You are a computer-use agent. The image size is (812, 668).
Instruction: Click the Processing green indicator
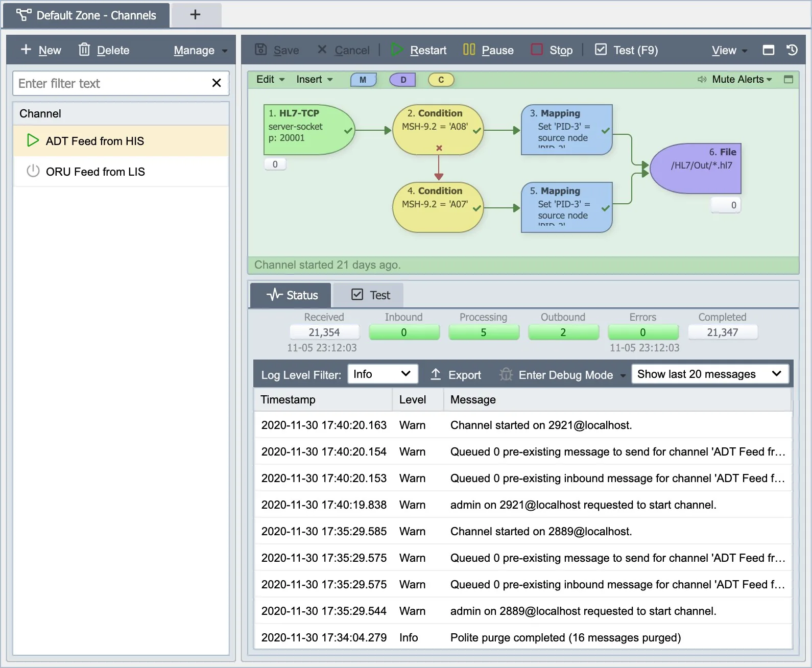click(x=484, y=332)
